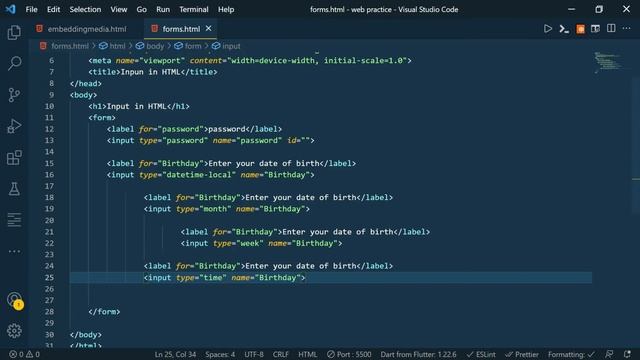This screenshot has height=360, width=640.
Task: Open the Edit menu
Action: click(53, 9)
